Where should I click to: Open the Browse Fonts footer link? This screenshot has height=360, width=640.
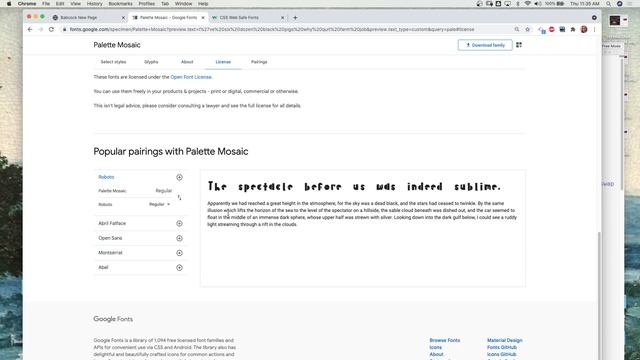point(444,340)
